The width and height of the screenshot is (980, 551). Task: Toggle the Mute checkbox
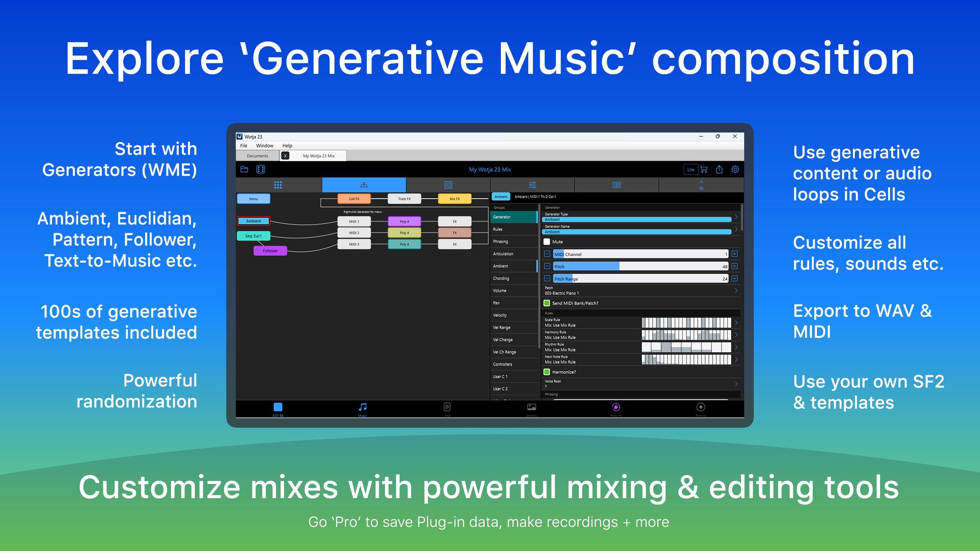point(547,242)
